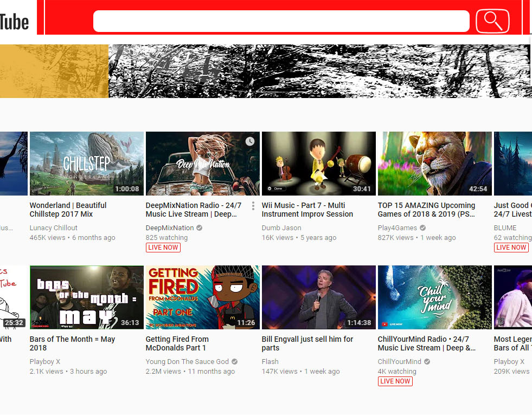Click the 1:14:38 duration badge
The height and width of the screenshot is (416, 532).
[x=359, y=323]
